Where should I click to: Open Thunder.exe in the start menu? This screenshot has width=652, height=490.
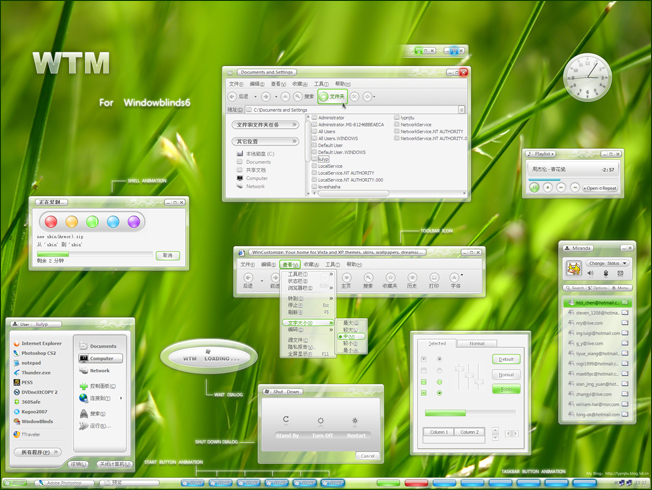point(32,373)
